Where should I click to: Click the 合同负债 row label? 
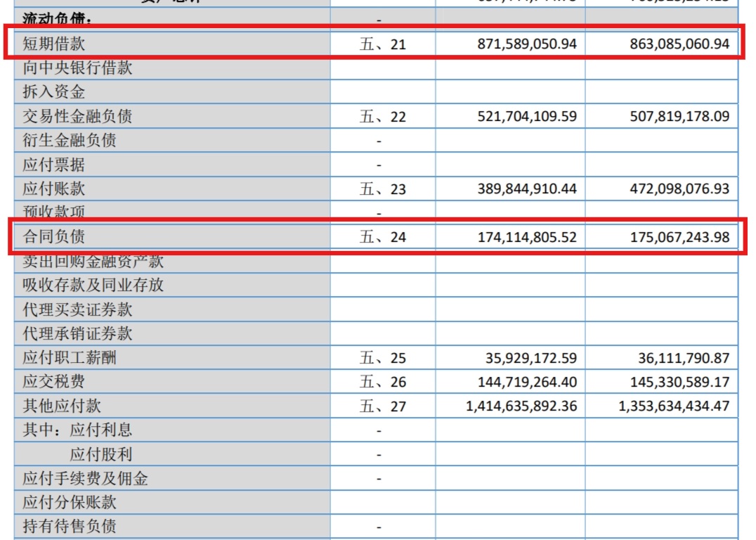pyautogui.click(x=53, y=236)
